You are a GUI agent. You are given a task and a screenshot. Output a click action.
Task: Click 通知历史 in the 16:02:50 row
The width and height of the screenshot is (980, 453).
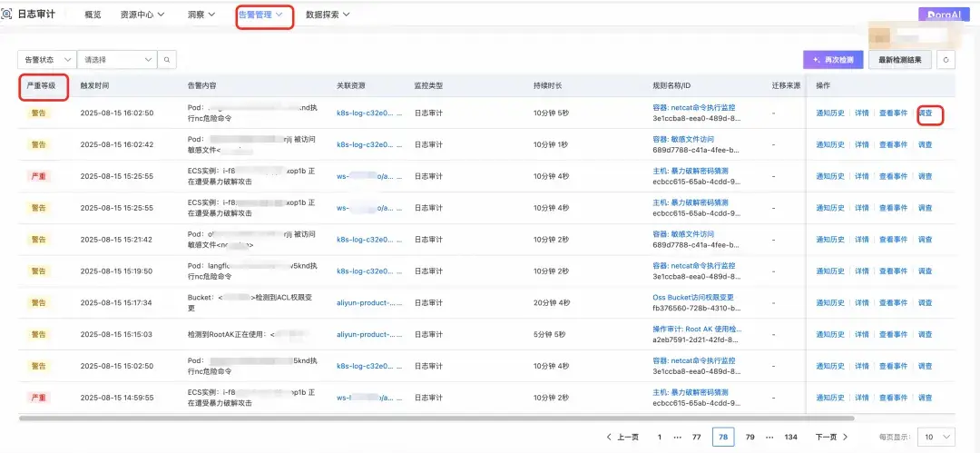pyautogui.click(x=830, y=113)
